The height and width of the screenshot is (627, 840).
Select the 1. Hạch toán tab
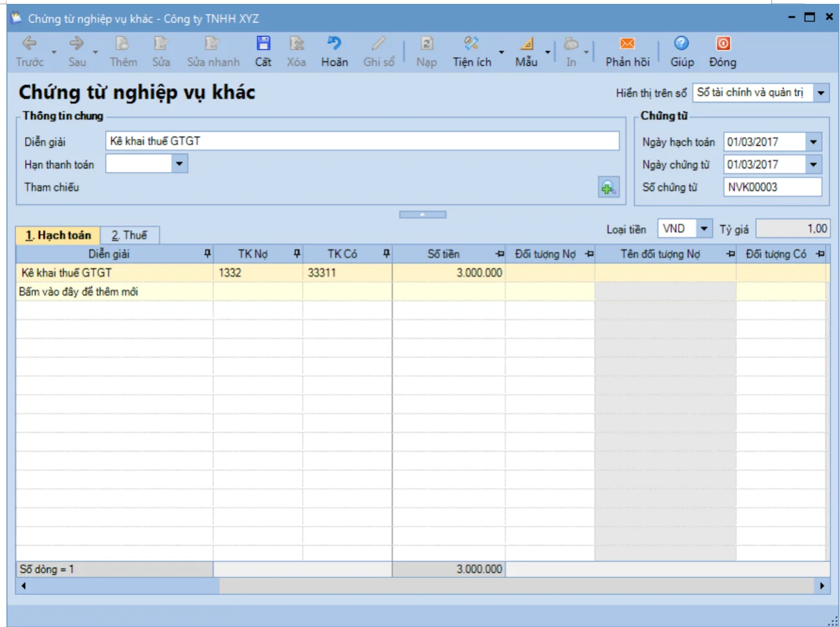(x=58, y=235)
